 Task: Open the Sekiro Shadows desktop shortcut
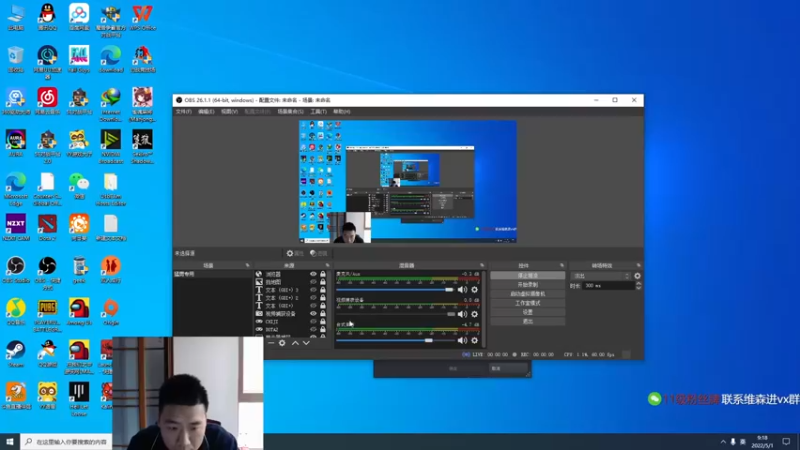(x=142, y=147)
